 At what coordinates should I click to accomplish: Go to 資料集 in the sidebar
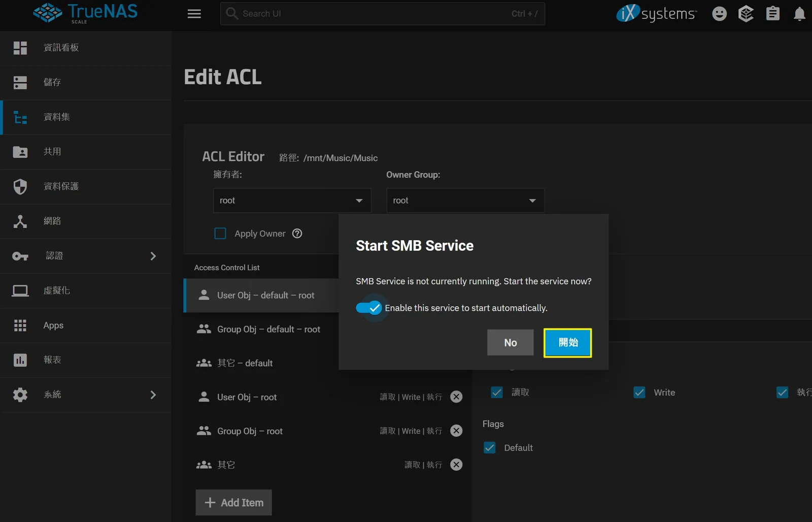(x=85, y=117)
